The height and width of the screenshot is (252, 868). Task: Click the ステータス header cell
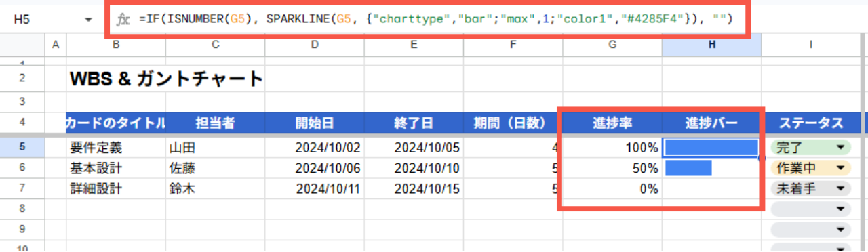811,123
